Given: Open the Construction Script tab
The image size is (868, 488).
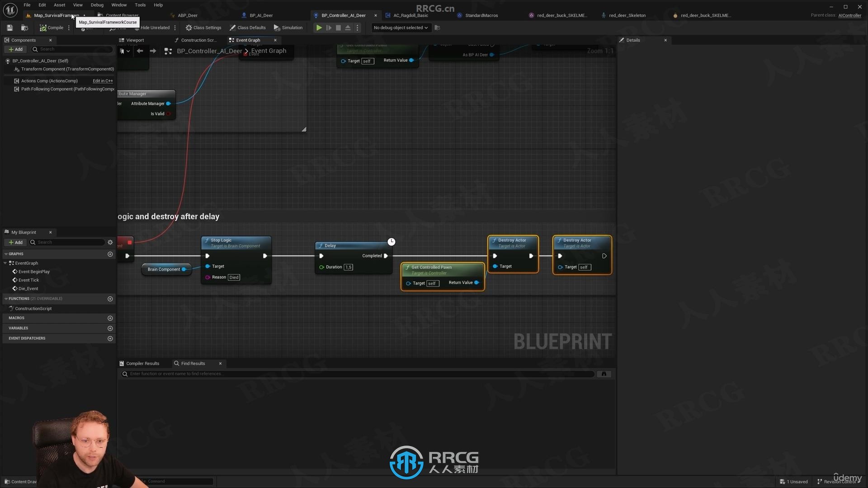Looking at the screenshot, I should [x=198, y=40].
